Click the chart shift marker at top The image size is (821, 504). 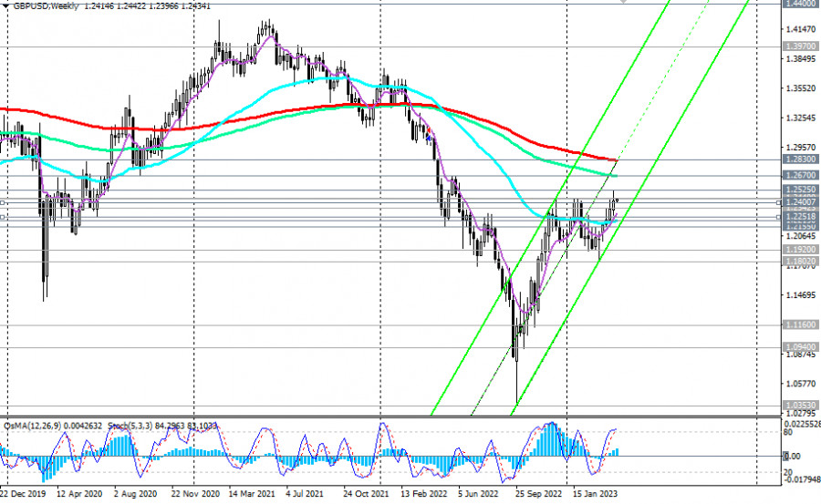(624, 3)
